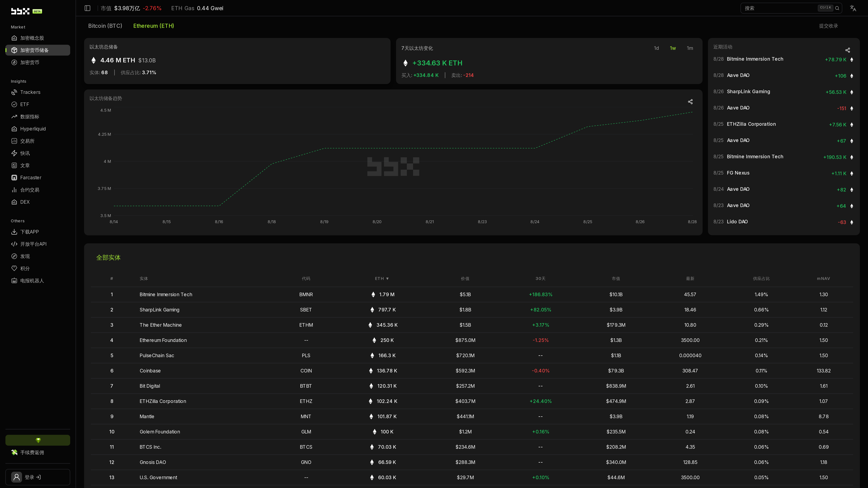
Task: Click the 8/25 FG Nexus activity entry
Action: (783, 173)
